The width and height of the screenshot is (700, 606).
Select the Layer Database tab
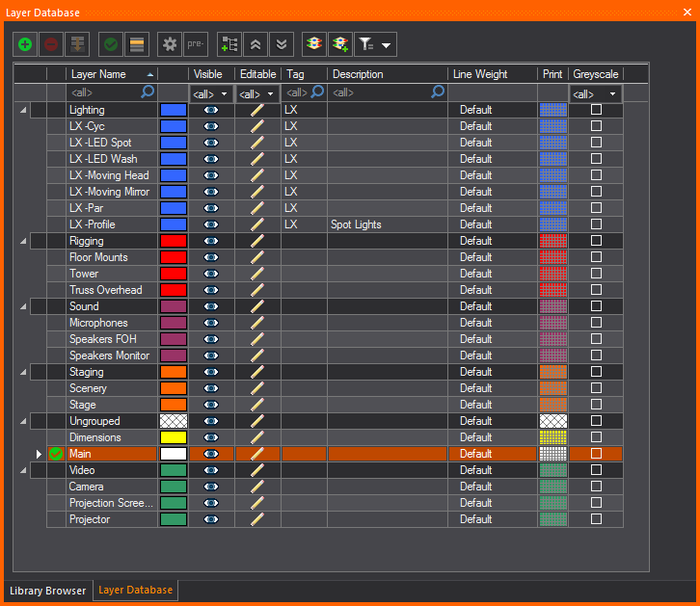[135, 591]
